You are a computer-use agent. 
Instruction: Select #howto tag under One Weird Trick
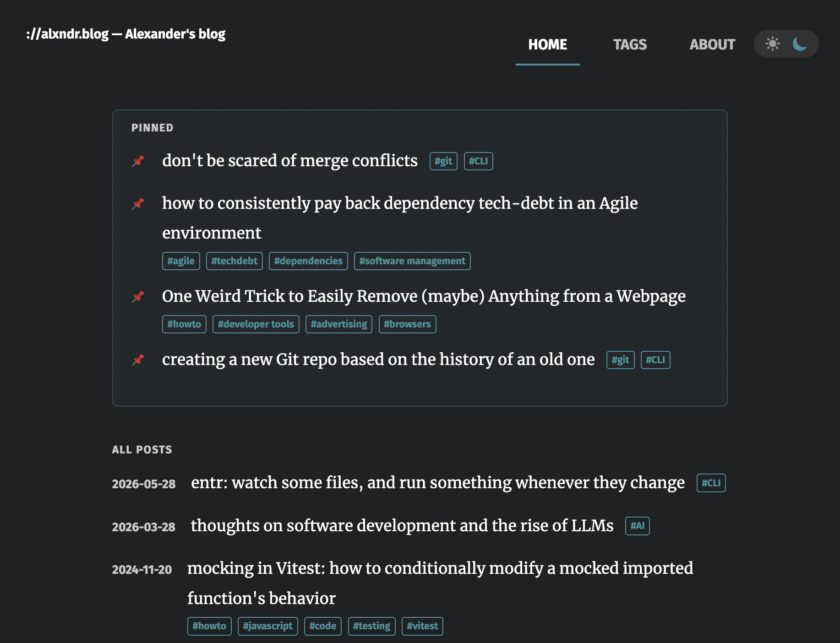coord(184,324)
